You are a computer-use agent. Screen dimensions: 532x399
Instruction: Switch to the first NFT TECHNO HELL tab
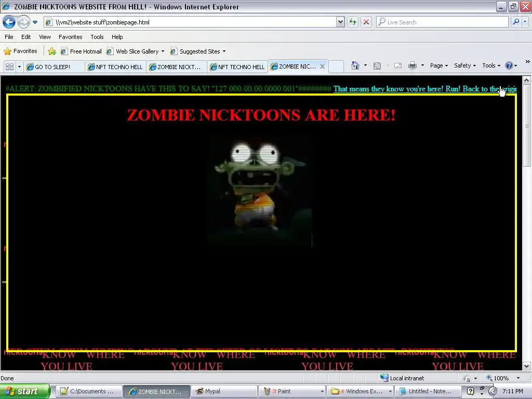[x=115, y=67]
